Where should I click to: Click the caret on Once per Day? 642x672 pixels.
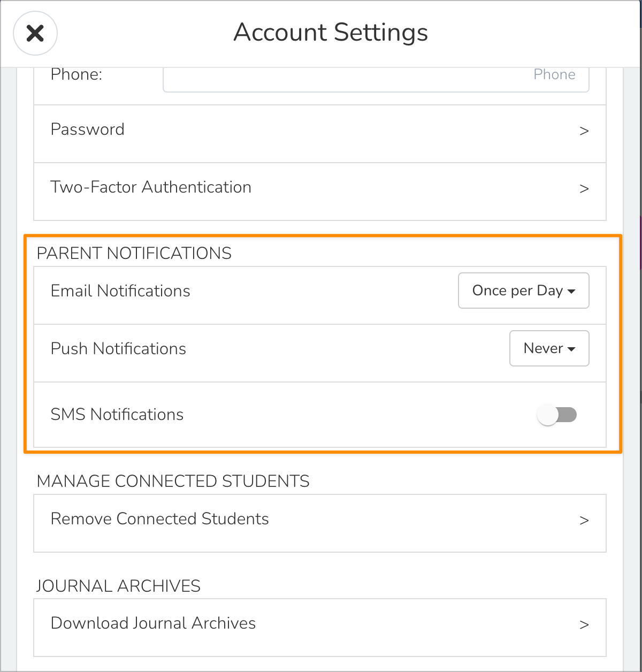click(x=571, y=292)
